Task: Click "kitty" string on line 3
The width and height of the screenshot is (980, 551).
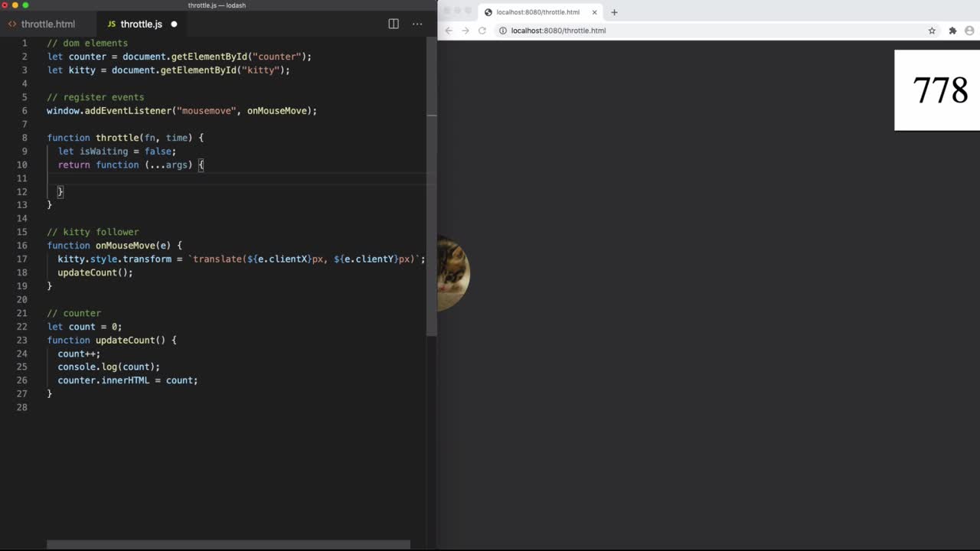Action: tap(260, 70)
